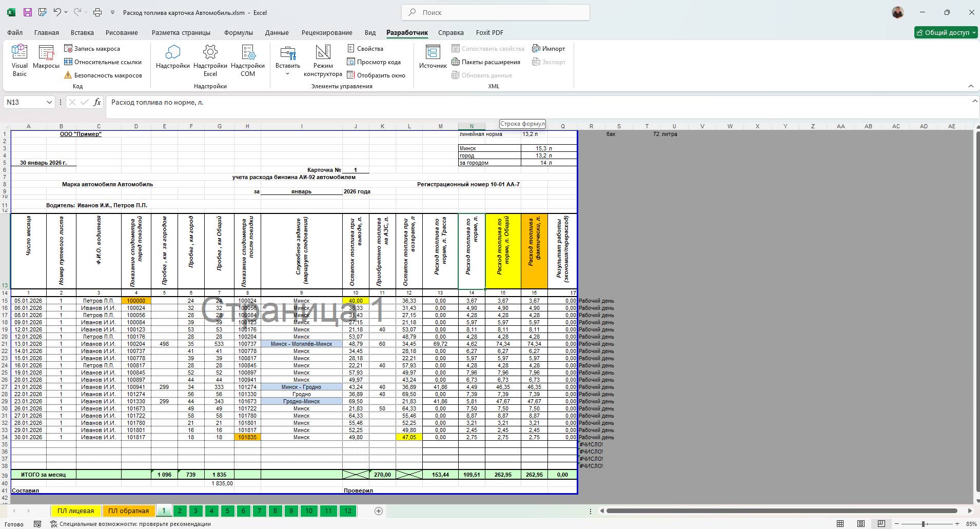This screenshot has height=529, width=980.
Task: Open Надстройки Excel dialog
Action: (x=210, y=61)
